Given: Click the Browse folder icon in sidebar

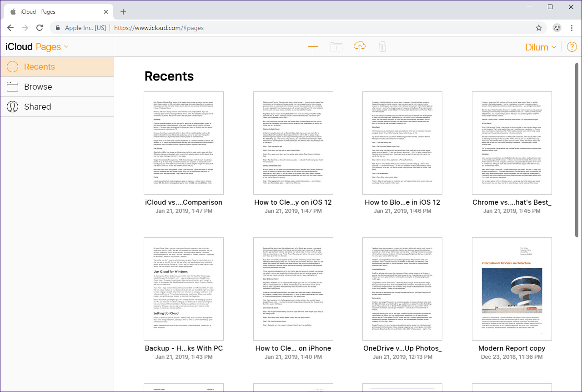Looking at the screenshot, I should (12, 86).
